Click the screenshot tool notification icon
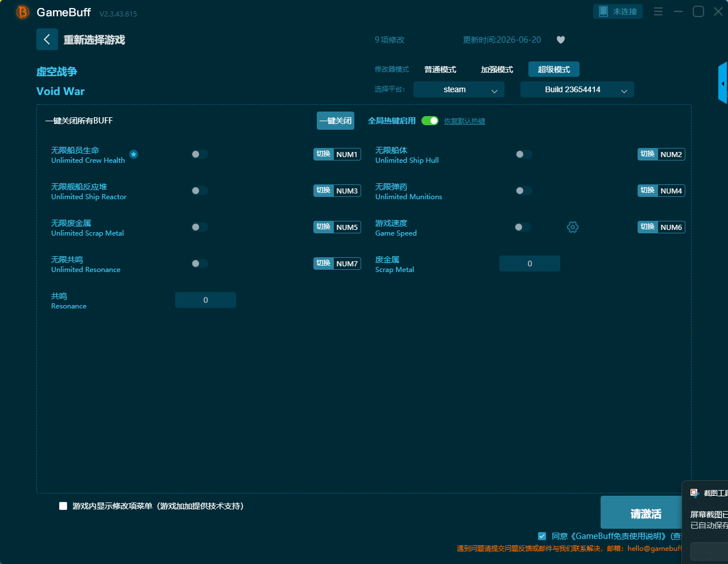Screen dimensions: 728x564 [x=694, y=493]
